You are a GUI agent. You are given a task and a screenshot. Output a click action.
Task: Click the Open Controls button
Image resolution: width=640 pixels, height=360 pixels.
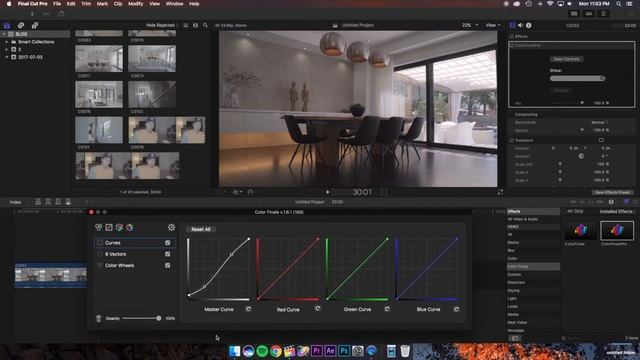click(566, 59)
